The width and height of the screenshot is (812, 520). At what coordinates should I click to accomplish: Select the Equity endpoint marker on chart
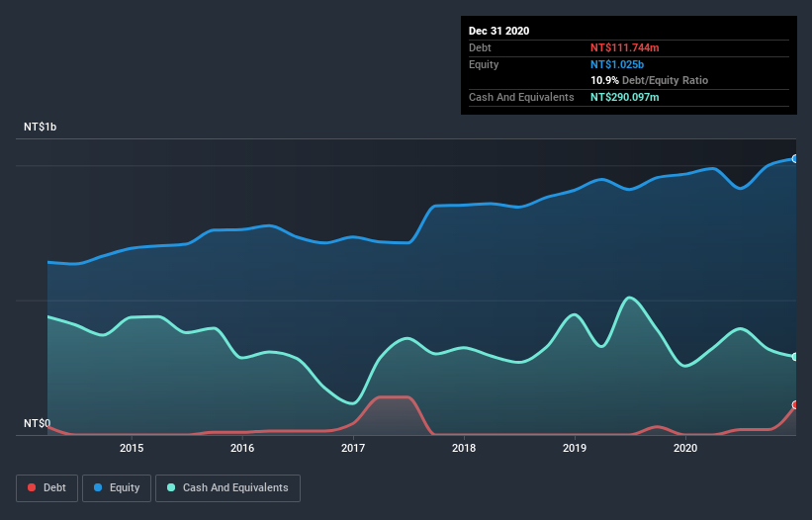(x=795, y=159)
